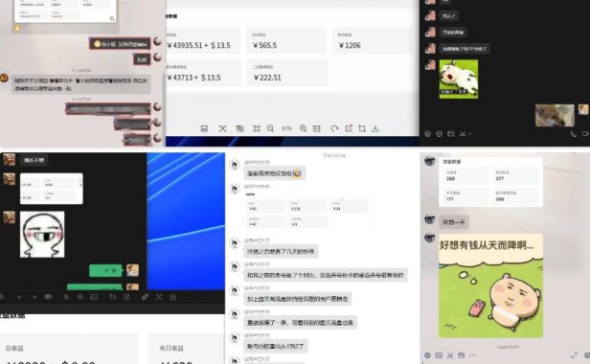Select the scissors screenshot icon in the money meme chat
This screenshot has height=364, width=590.
coord(450,355)
